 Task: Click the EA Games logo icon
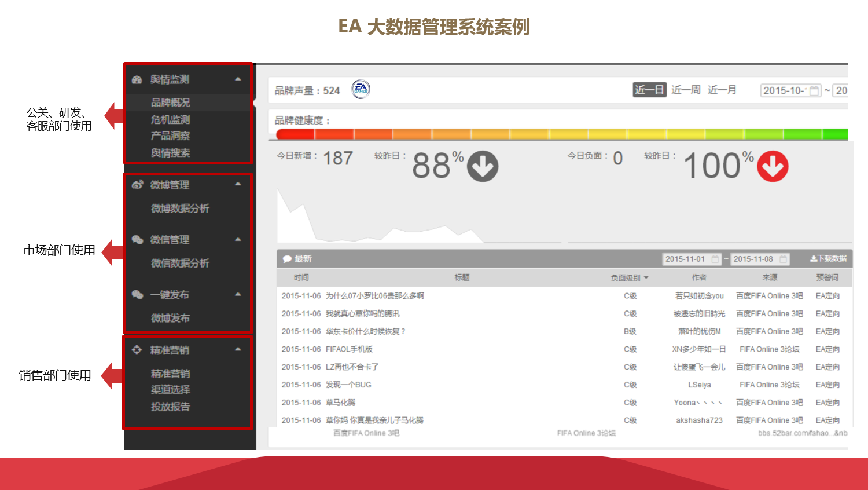[x=361, y=89]
